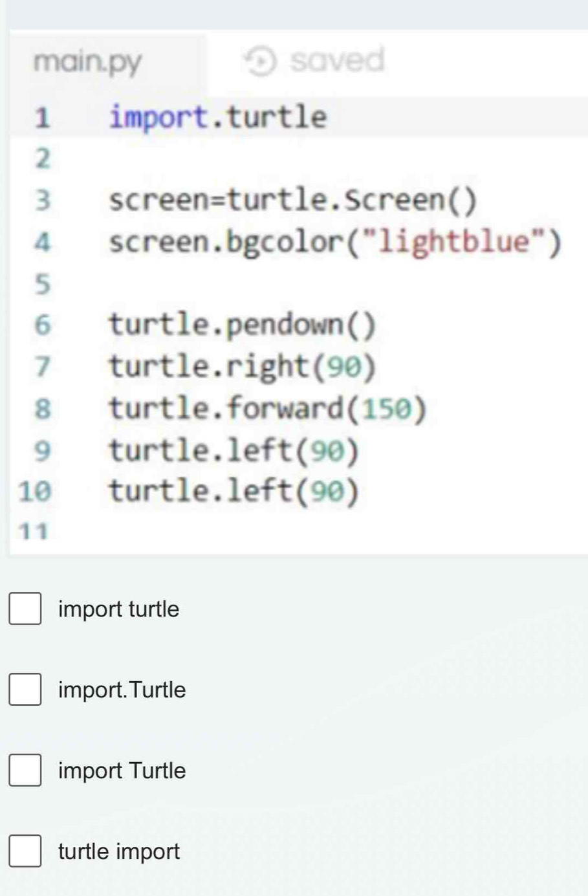Click line number 1 in the gutter
The image size is (588, 896).
click(40, 116)
